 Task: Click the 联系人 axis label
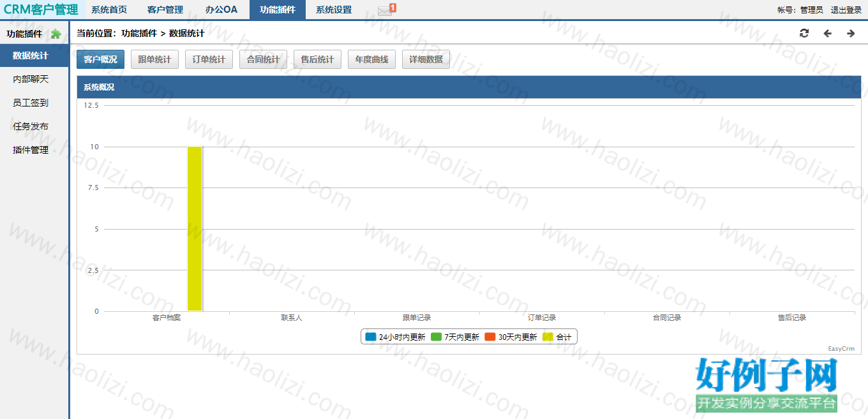tap(292, 318)
